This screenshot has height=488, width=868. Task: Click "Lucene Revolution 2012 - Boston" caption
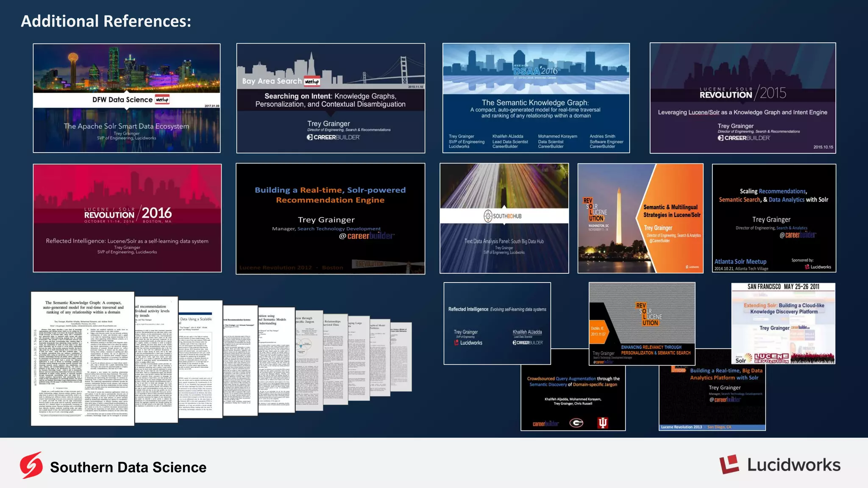pos(291,268)
